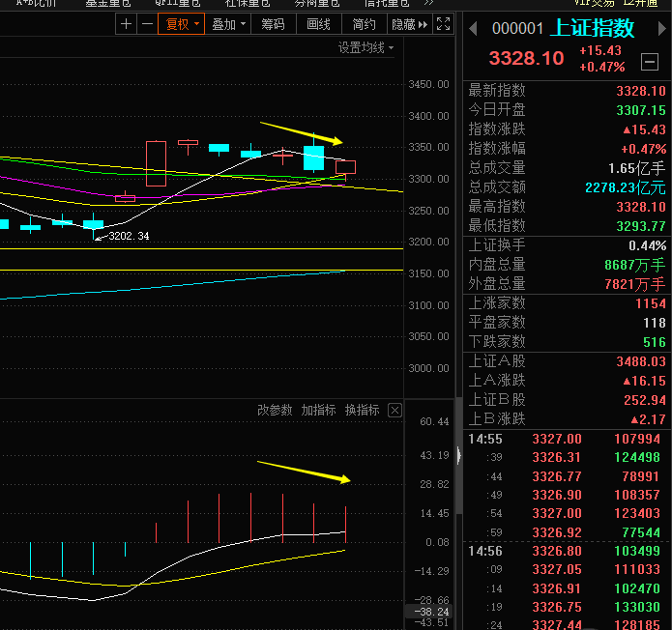Click the 平盘家数 value 118
Image resolution: width=672 pixels, height=630 pixels.
pos(655,323)
